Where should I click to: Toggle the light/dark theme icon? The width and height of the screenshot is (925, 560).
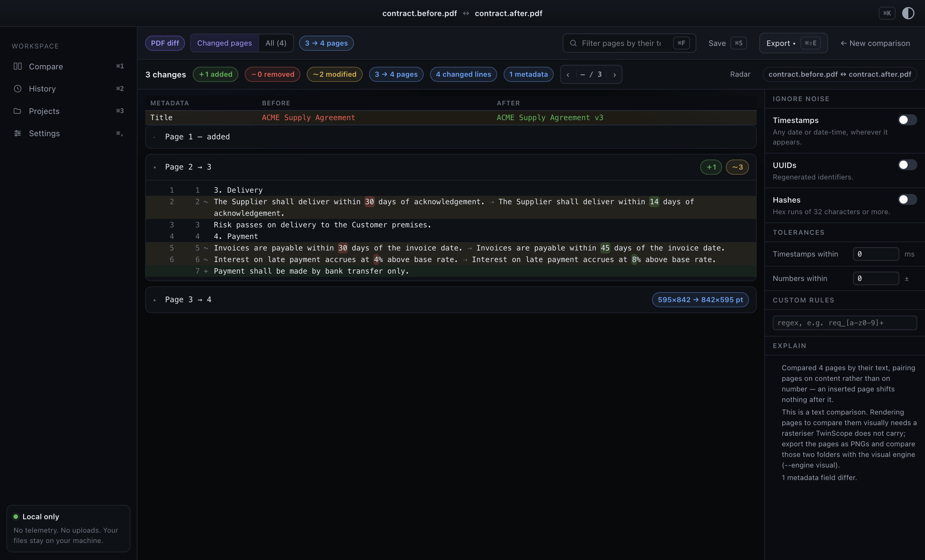click(x=908, y=13)
